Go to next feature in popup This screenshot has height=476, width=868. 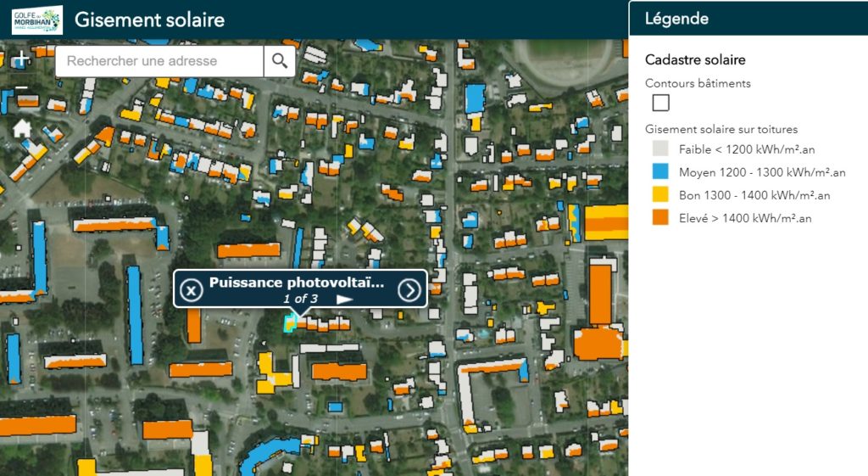click(x=409, y=290)
